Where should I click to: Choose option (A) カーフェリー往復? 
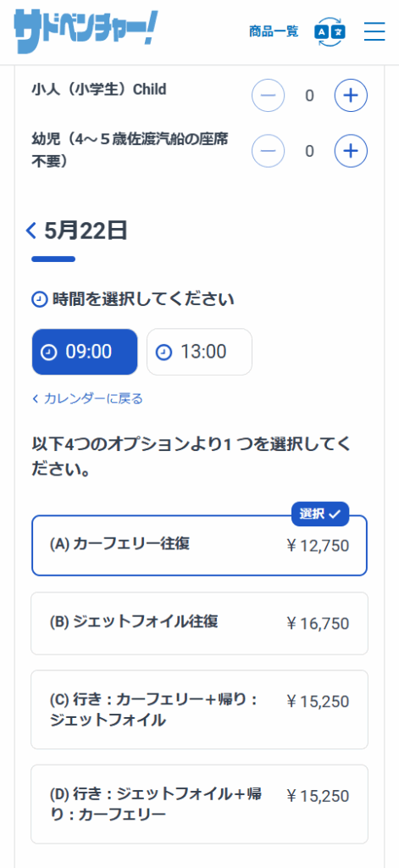[199, 546]
